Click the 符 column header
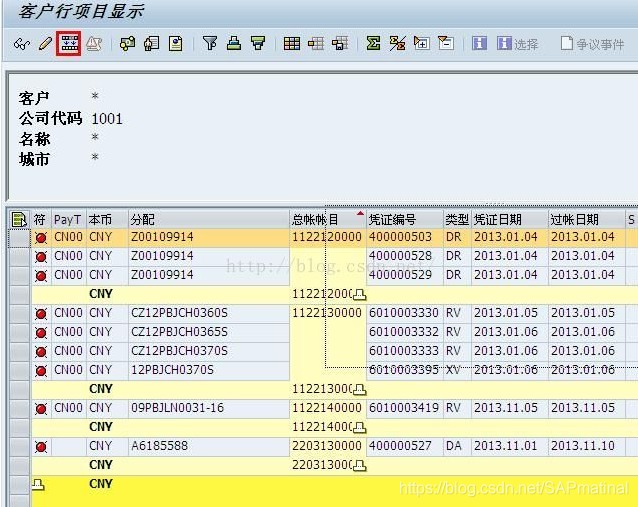 click(40, 220)
